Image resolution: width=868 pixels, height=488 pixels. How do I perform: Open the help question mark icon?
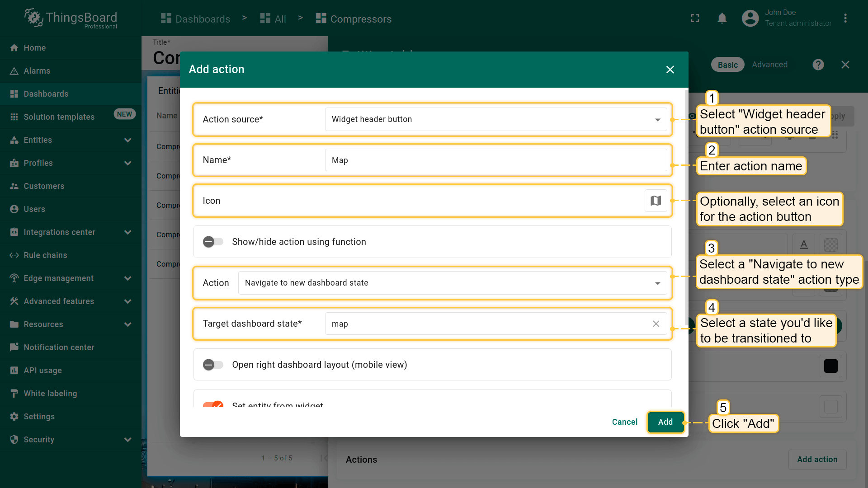(818, 65)
